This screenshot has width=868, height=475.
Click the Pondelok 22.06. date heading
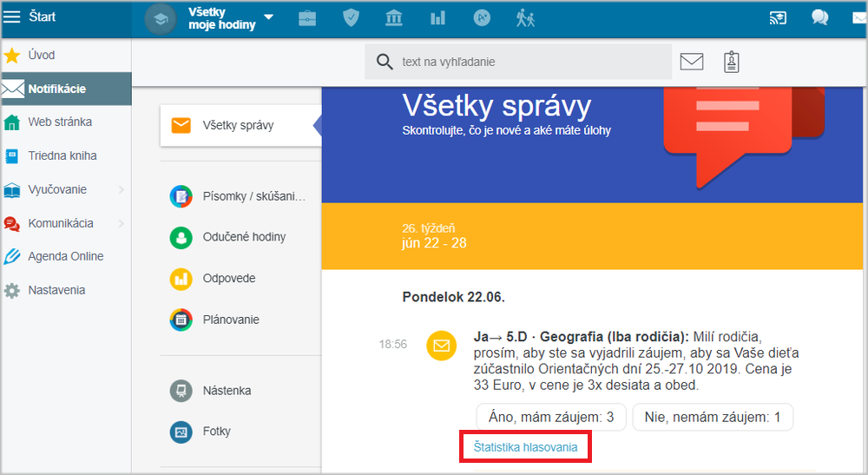point(453,297)
